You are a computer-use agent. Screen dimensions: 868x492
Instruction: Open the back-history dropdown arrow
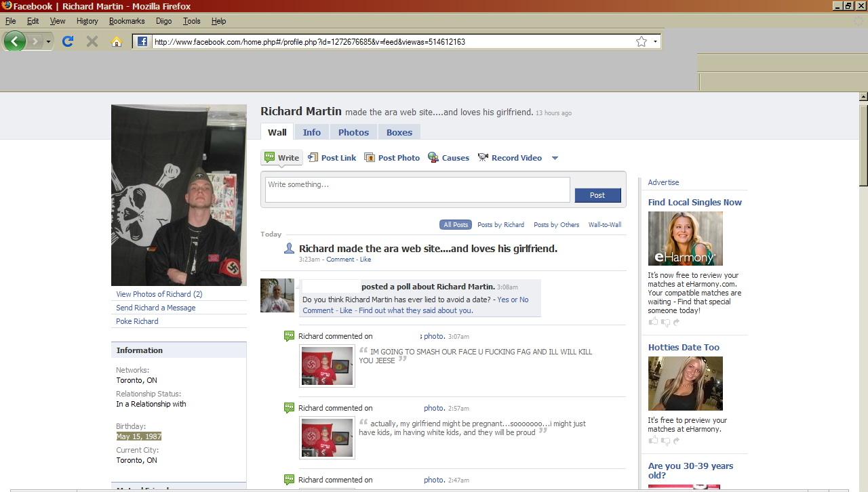coord(48,42)
